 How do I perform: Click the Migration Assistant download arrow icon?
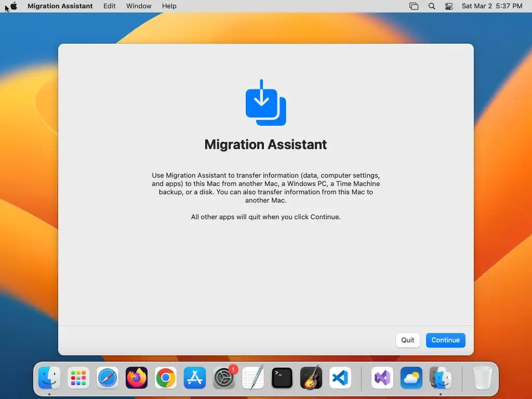coord(265,103)
